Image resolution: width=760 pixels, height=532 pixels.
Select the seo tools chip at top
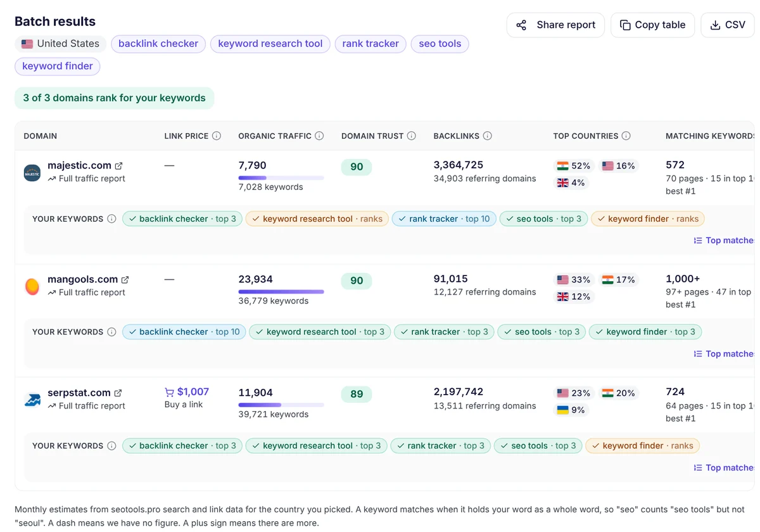click(440, 44)
